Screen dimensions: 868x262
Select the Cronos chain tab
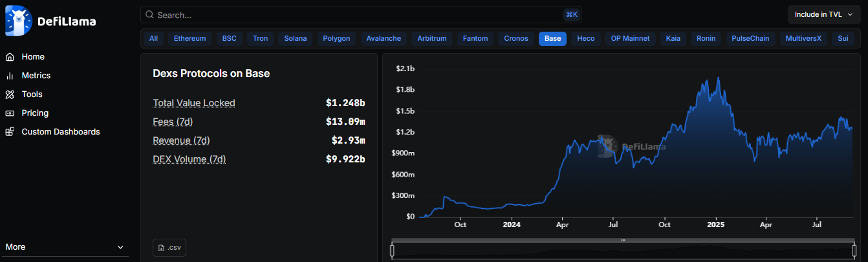point(516,39)
